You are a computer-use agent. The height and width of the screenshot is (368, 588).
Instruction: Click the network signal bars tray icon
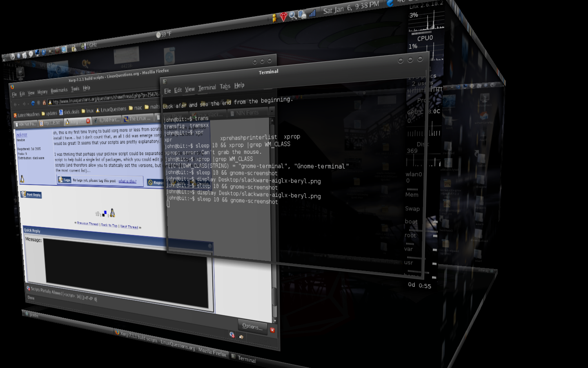(312, 13)
